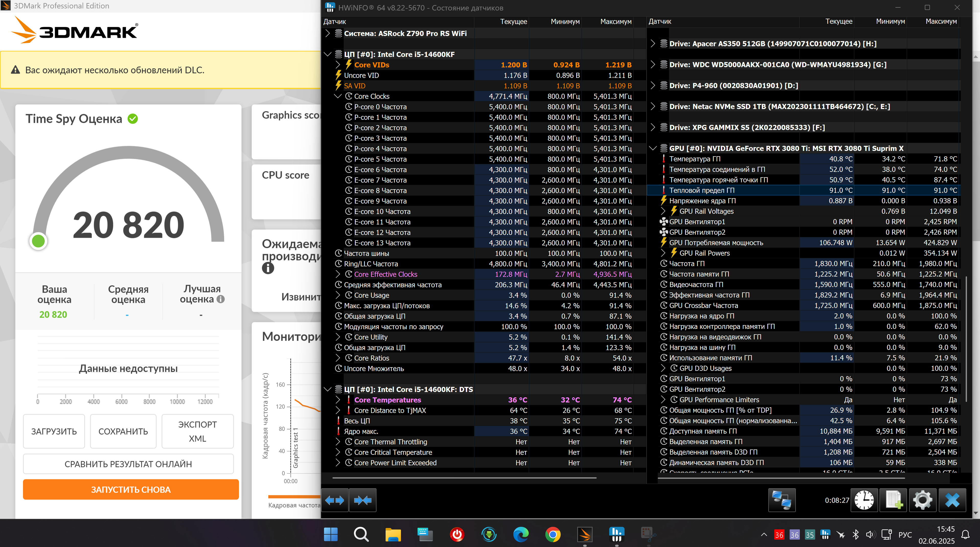The image size is (980, 547).
Task: Click the ЭКСПОРТ XML button
Action: pyautogui.click(x=198, y=431)
